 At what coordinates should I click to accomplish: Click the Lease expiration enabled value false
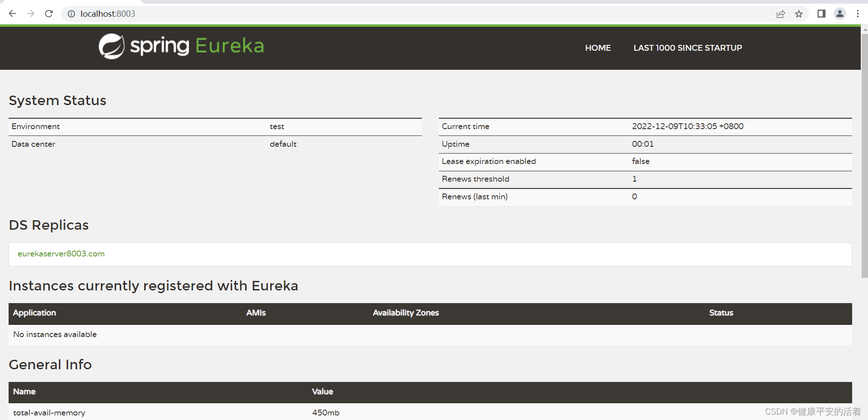click(640, 161)
